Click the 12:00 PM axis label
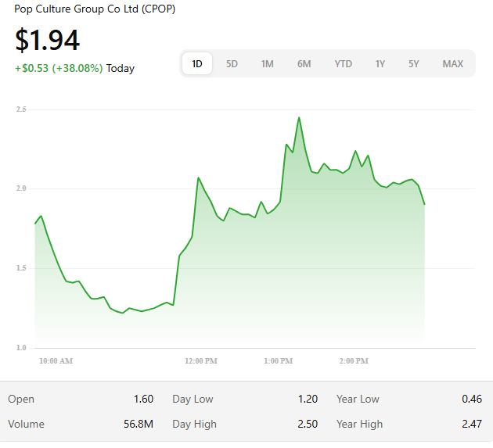This screenshot has height=448, width=493. 201,361
